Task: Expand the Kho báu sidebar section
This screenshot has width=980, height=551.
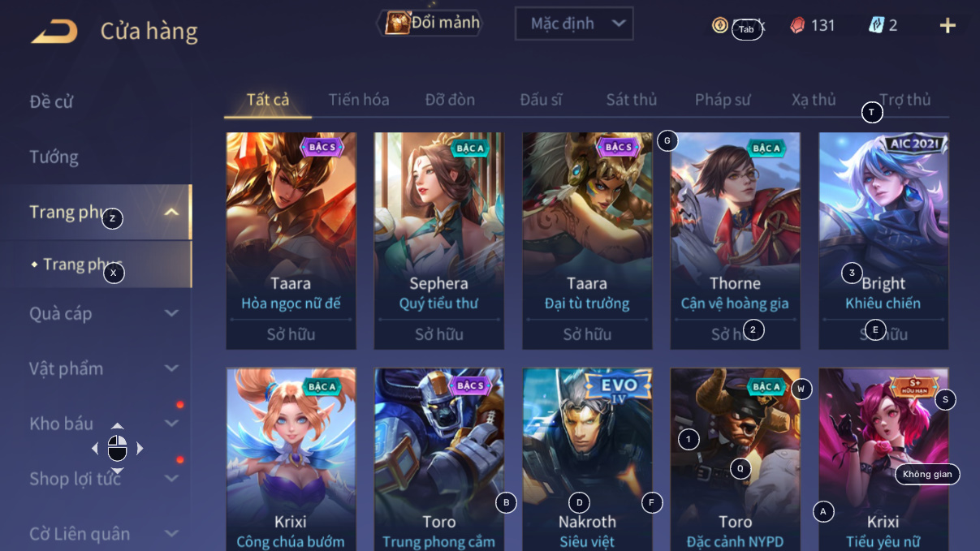Action: [x=171, y=424]
